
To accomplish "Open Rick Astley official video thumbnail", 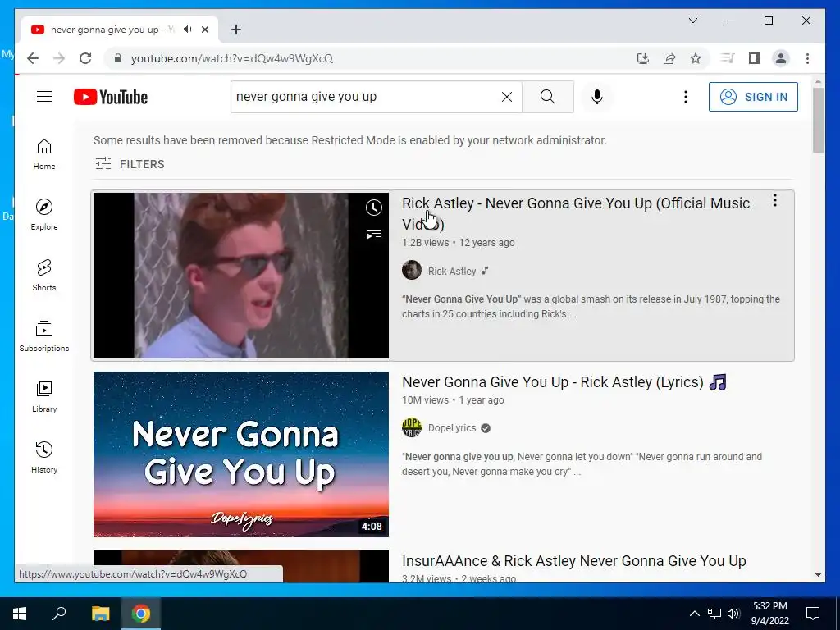I will coord(241,276).
